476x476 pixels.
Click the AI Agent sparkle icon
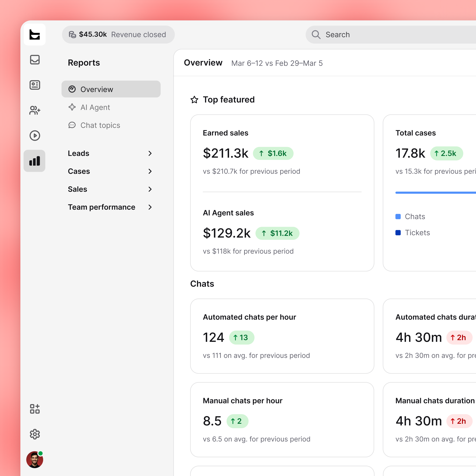[72, 107]
